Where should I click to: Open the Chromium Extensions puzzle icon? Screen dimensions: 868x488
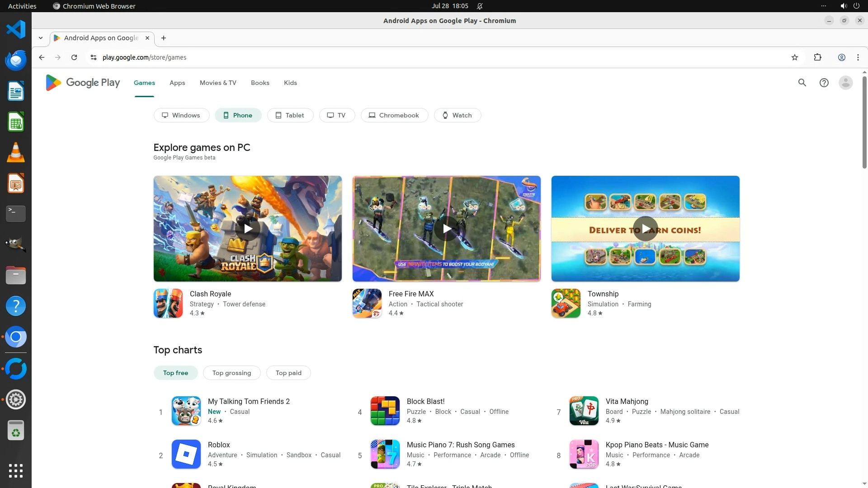(817, 57)
